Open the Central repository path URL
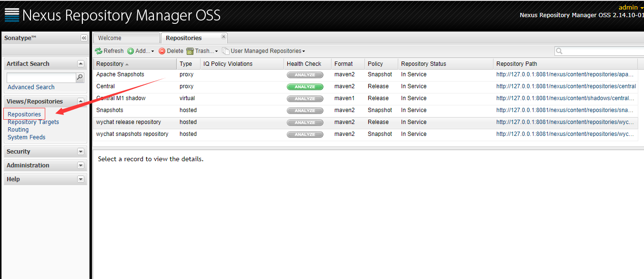Screen dimensions: 644x279 566,86
